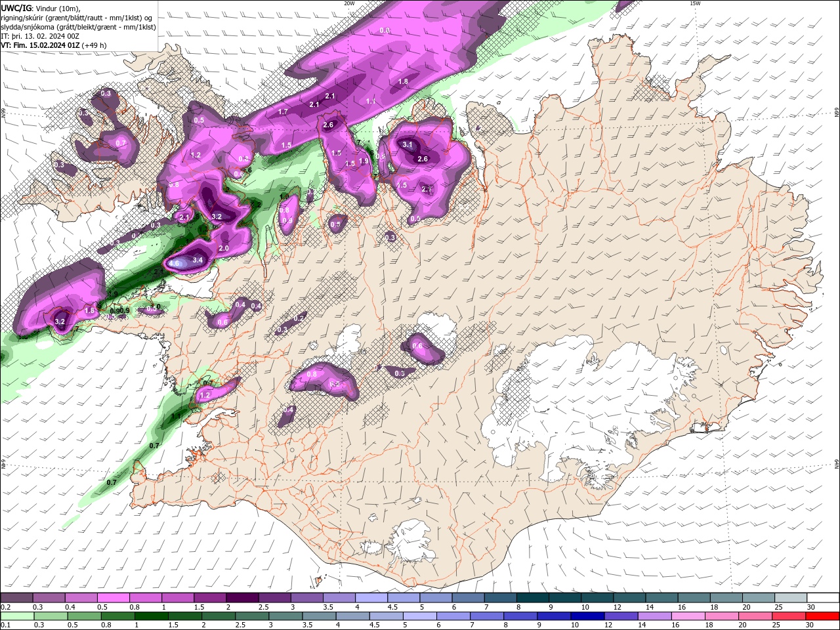This screenshot has width=840, height=630.
Task: Click the dark mauve 0.2 swatch on upper colour bar
Action: 16,598
